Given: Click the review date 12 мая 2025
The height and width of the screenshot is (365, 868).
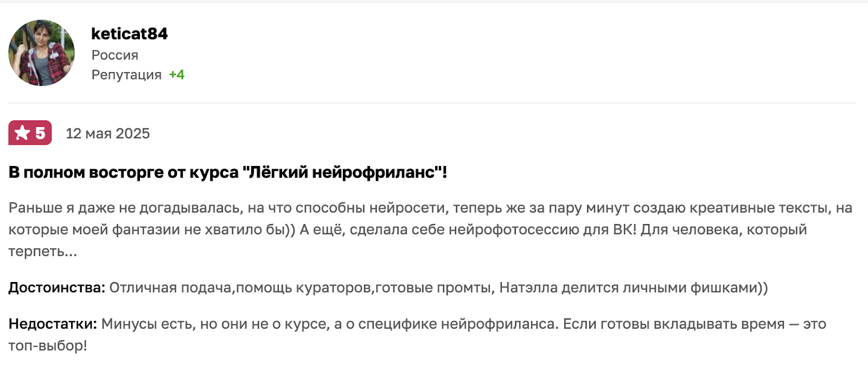Looking at the screenshot, I should point(107,133).
